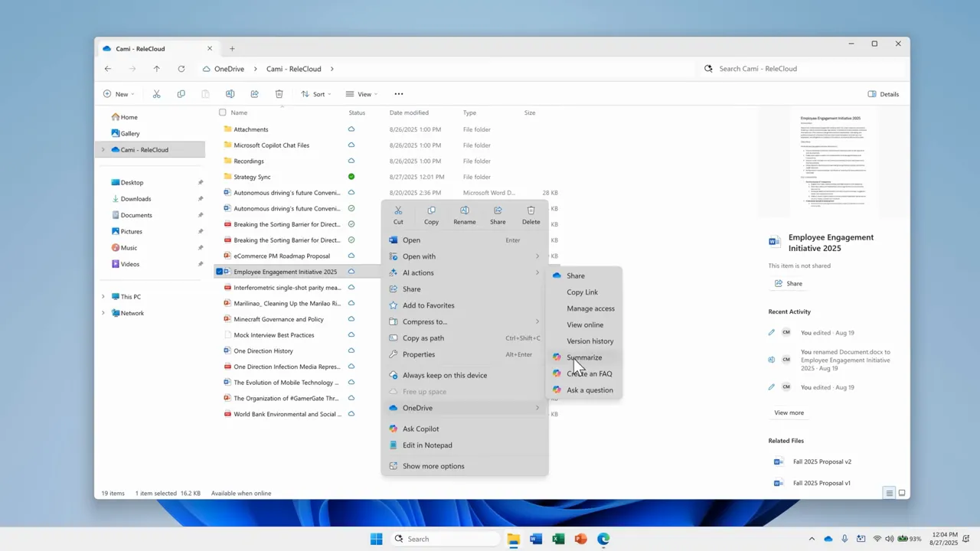Image resolution: width=980 pixels, height=551 pixels.
Task: Toggle the select-all checkbox in the header
Action: point(223,112)
